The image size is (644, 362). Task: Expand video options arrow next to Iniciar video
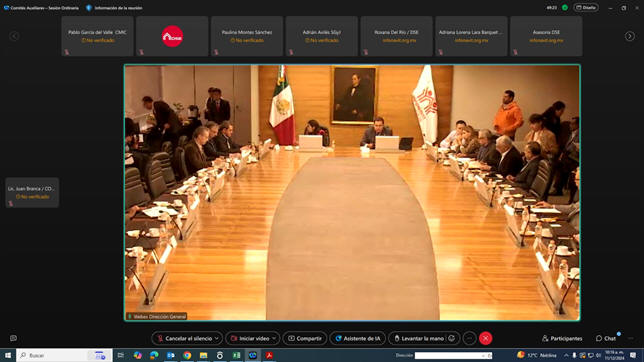274,338
